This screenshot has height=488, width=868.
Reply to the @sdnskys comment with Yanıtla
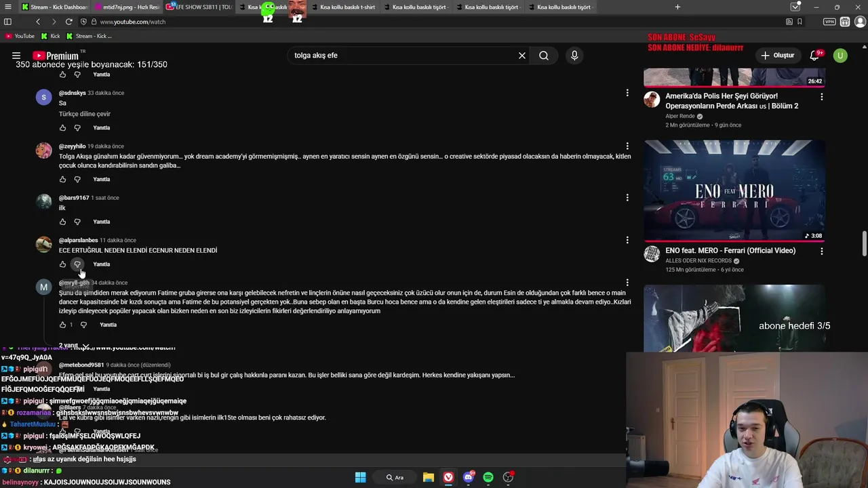coord(102,127)
